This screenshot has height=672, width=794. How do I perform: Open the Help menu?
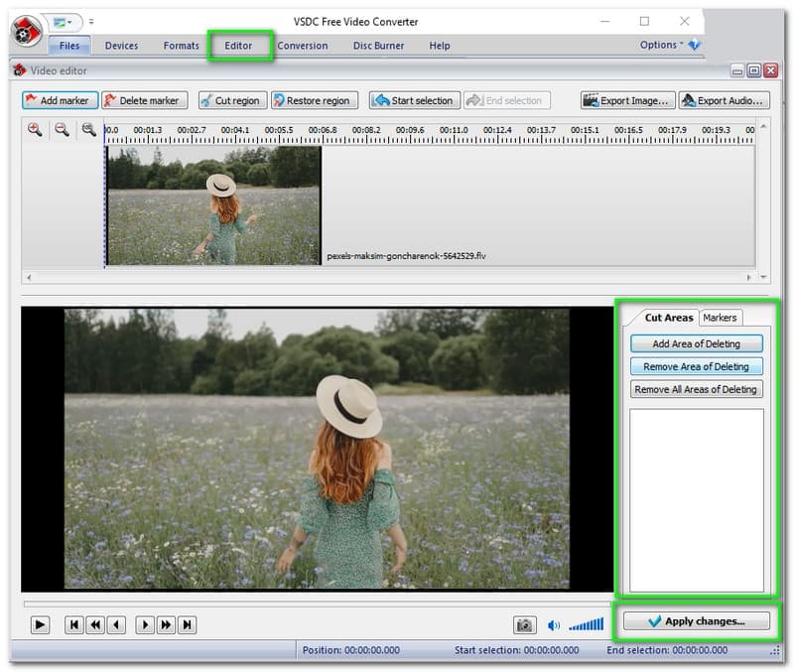[440, 46]
